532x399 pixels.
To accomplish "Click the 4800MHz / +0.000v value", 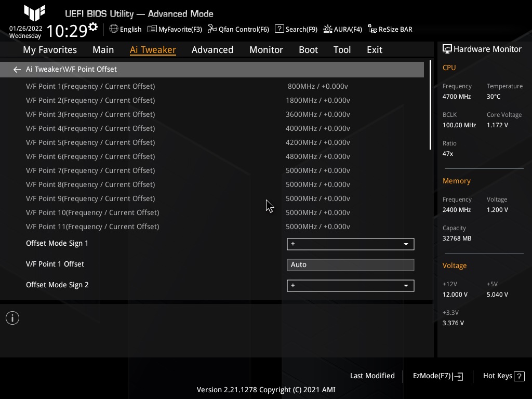I will click(318, 156).
